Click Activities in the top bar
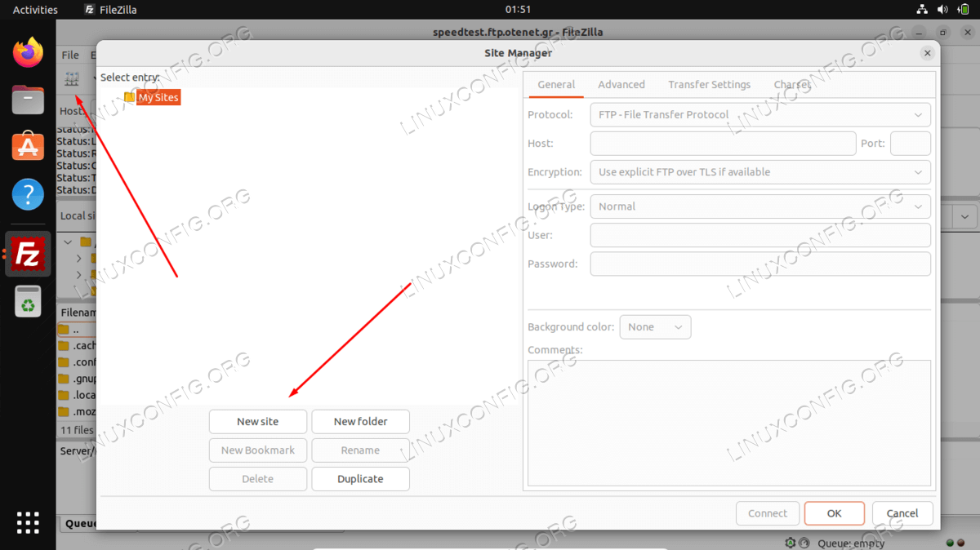The height and width of the screenshot is (550, 980). 35,10
